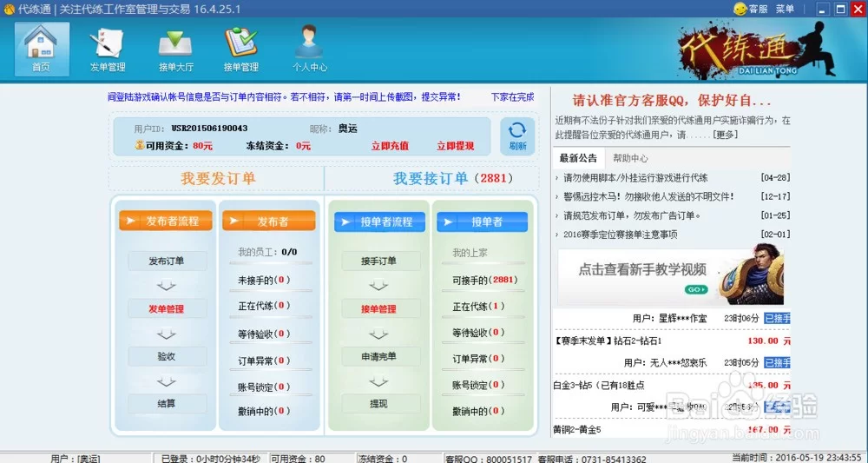The image size is (868, 463).
Task: Switch to the 帮助中心 tab
Action: (630, 158)
